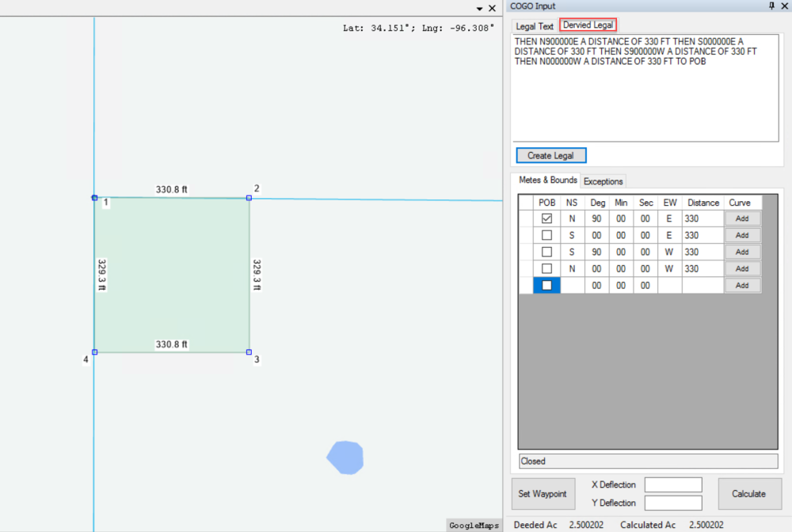The height and width of the screenshot is (532, 792).
Task: Select parcel vertex handle 3
Action: coord(249,351)
